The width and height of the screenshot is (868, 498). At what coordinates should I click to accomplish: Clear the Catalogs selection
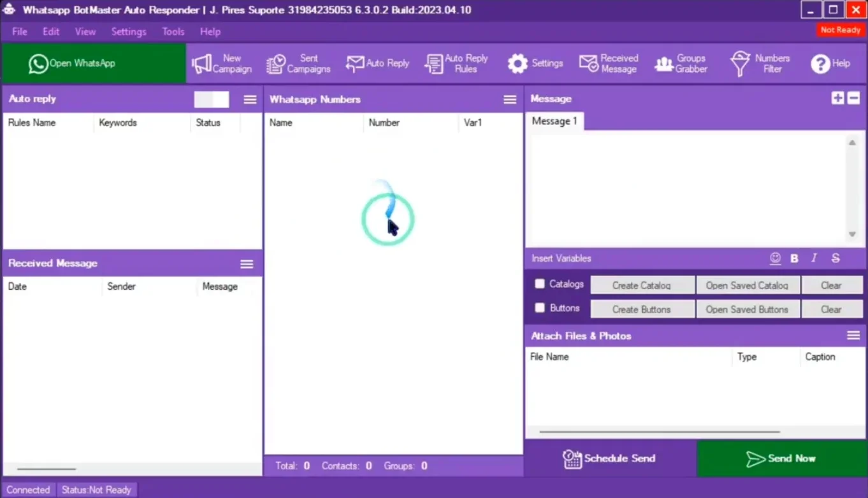[x=832, y=285]
